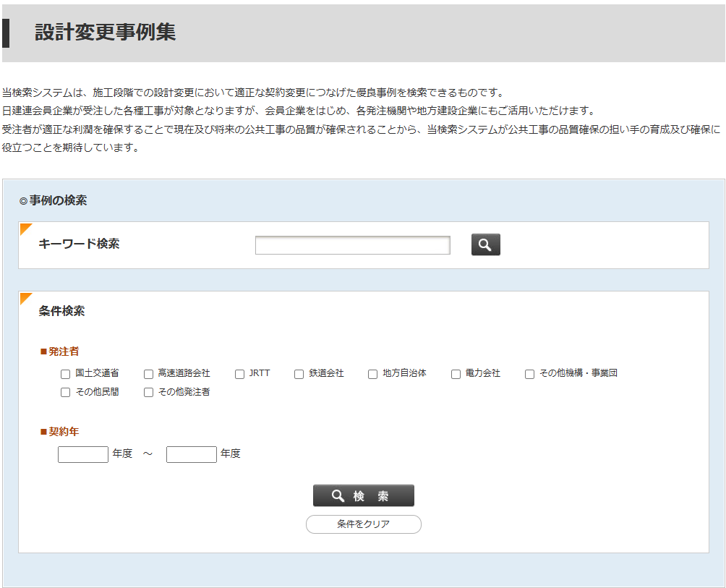Enable the その他民間 checkbox

(x=65, y=392)
